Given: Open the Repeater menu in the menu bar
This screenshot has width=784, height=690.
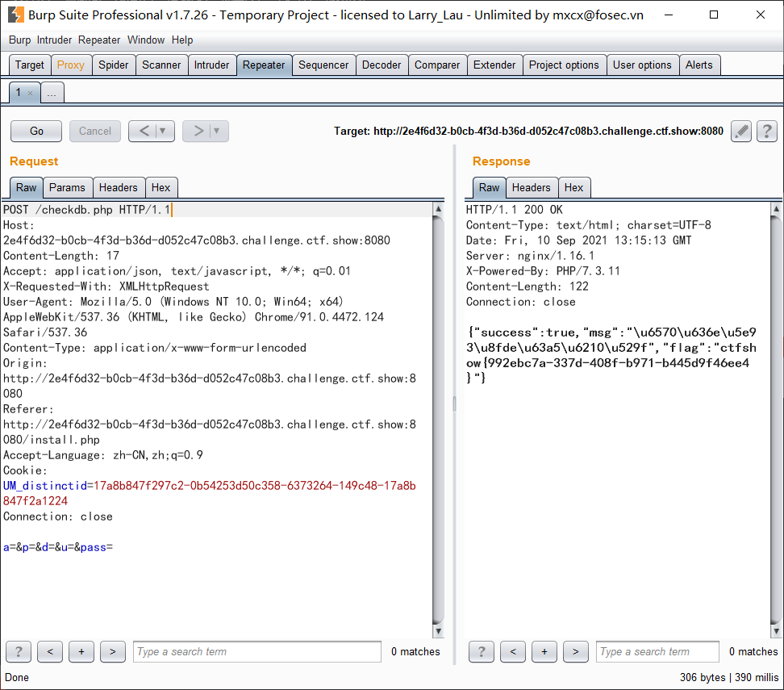Looking at the screenshot, I should coord(99,40).
